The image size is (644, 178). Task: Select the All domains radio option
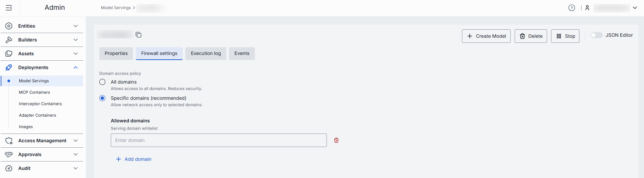tap(102, 82)
